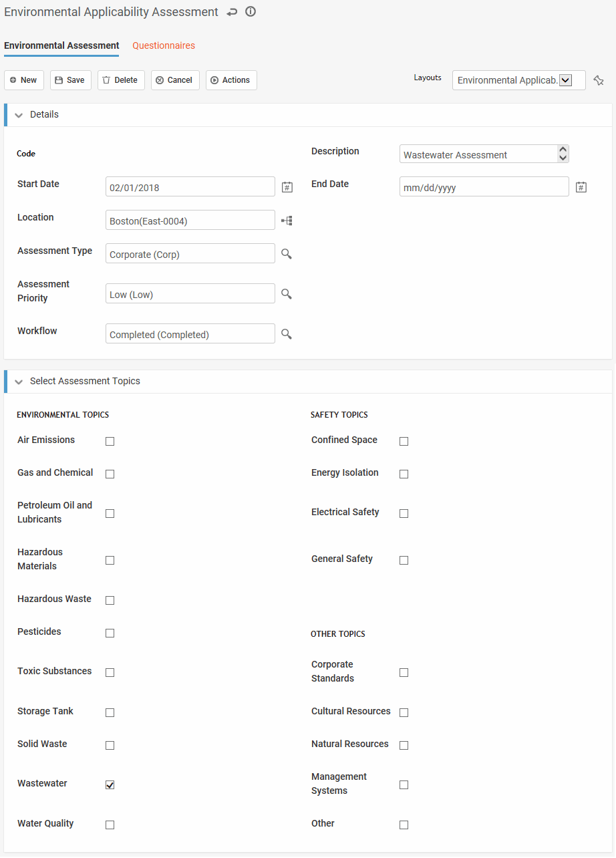Collapse the Details section
The height and width of the screenshot is (858, 616).
coord(19,115)
